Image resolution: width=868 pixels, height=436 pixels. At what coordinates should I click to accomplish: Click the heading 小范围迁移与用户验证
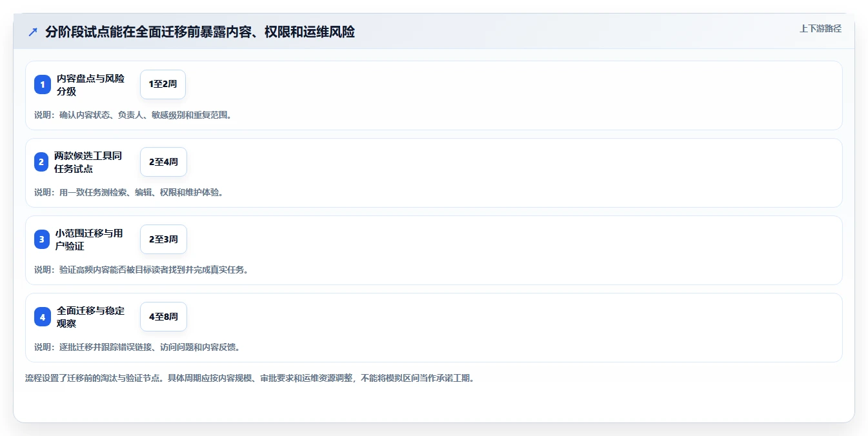[x=89, y=239]
